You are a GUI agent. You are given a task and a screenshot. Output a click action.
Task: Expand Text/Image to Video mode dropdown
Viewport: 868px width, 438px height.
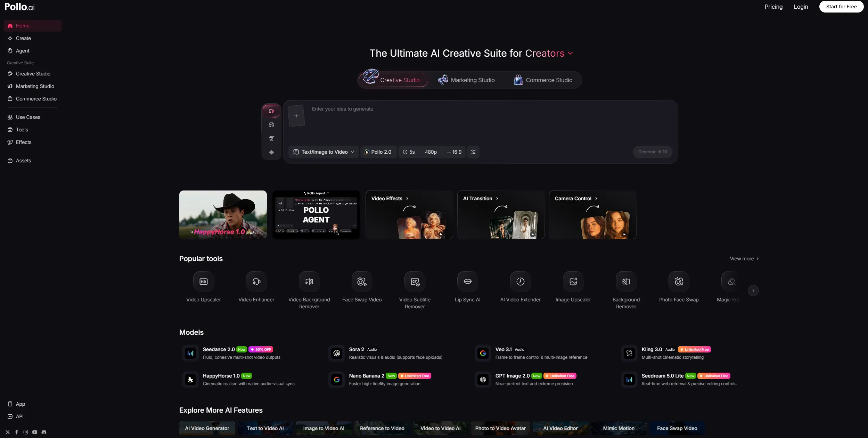click(324, 152)
